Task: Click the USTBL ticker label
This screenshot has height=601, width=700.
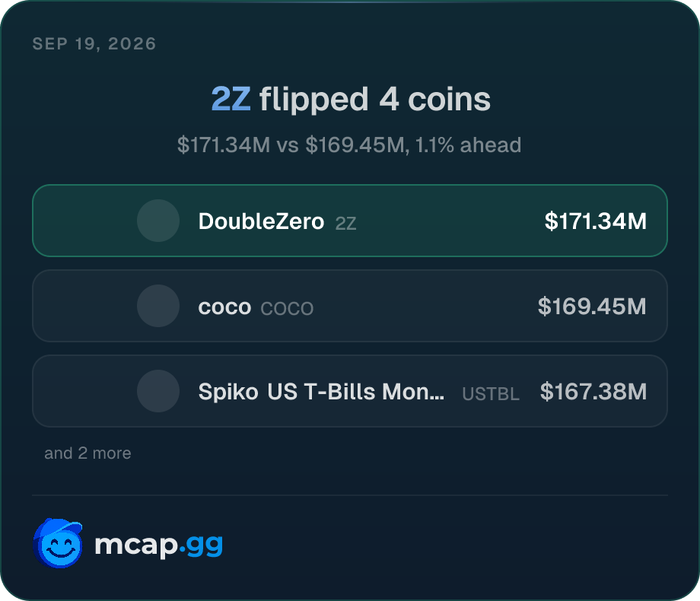Action: click(491, 394)
